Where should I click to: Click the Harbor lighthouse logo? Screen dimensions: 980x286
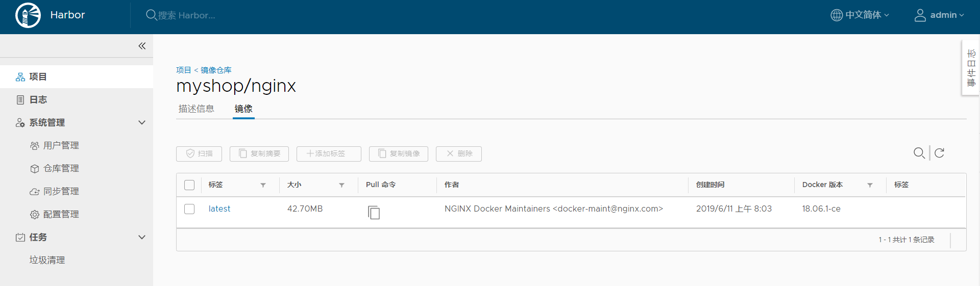[x=28, y=15]
